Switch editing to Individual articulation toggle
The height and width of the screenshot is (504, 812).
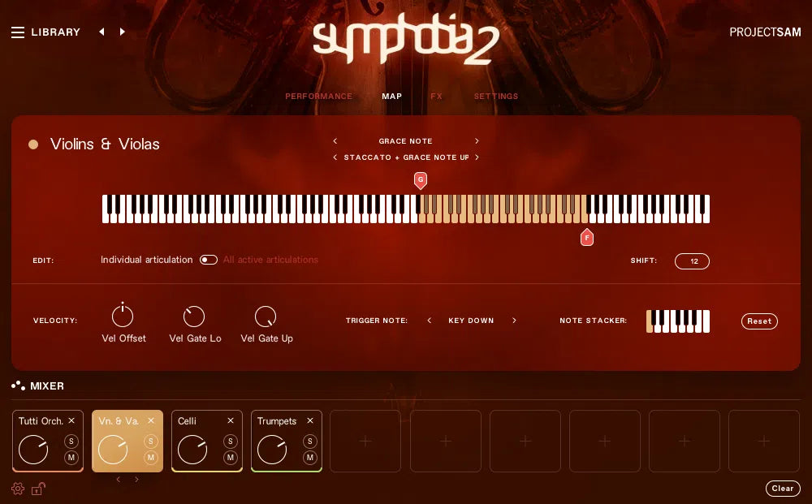(208, 260)
